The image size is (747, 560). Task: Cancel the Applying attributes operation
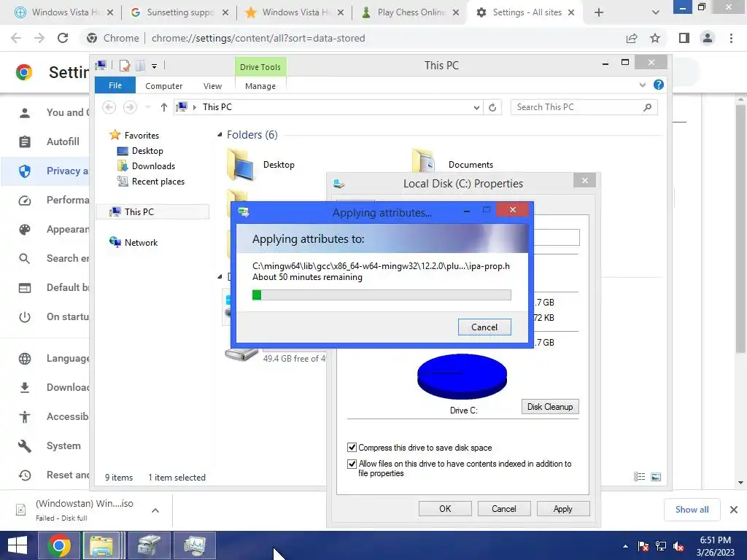(x=484, y=327)
